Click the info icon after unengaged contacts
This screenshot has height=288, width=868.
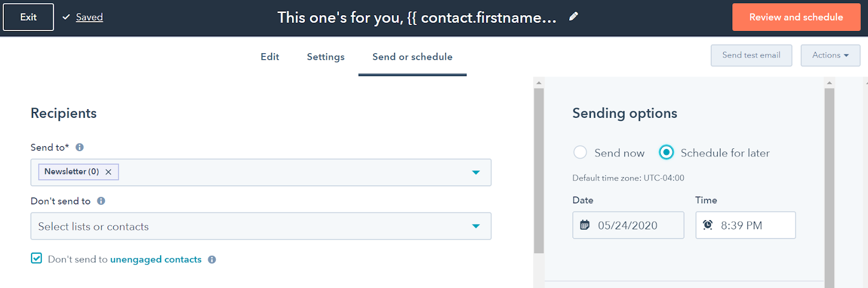coord(212,260)
